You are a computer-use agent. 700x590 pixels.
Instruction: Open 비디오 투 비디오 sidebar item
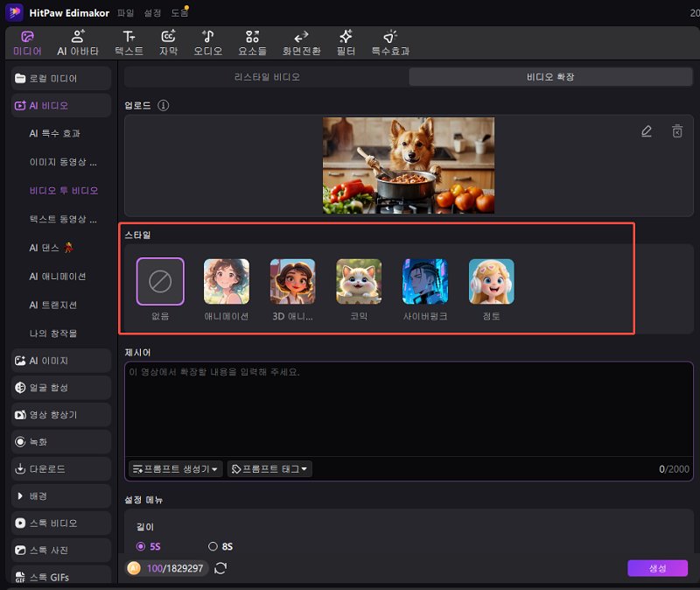coord(63,191)
